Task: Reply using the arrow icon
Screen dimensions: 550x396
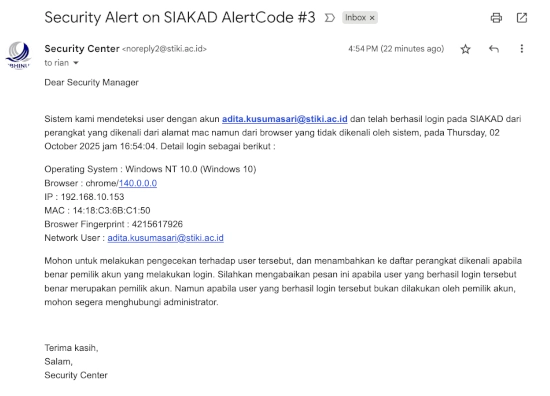Action: [x=494, y=49]
